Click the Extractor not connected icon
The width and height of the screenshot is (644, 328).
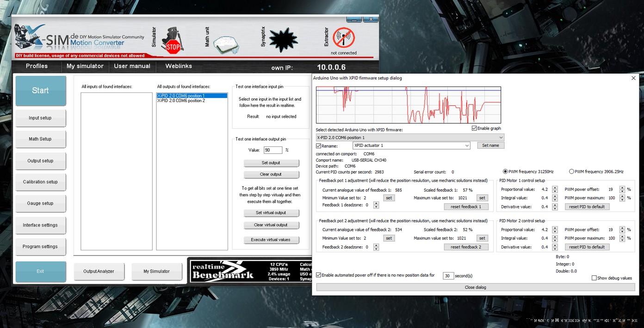[x=343, y=38]
